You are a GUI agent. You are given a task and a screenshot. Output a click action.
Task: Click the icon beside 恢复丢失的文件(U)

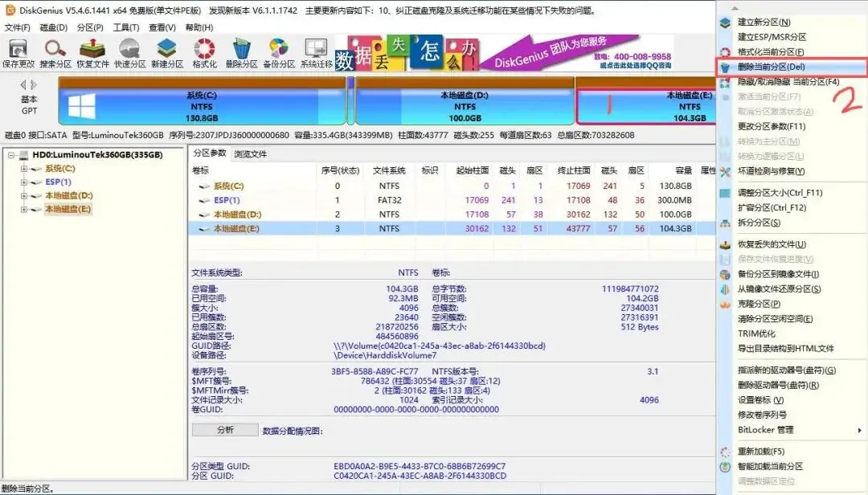(x=725, y=245)
